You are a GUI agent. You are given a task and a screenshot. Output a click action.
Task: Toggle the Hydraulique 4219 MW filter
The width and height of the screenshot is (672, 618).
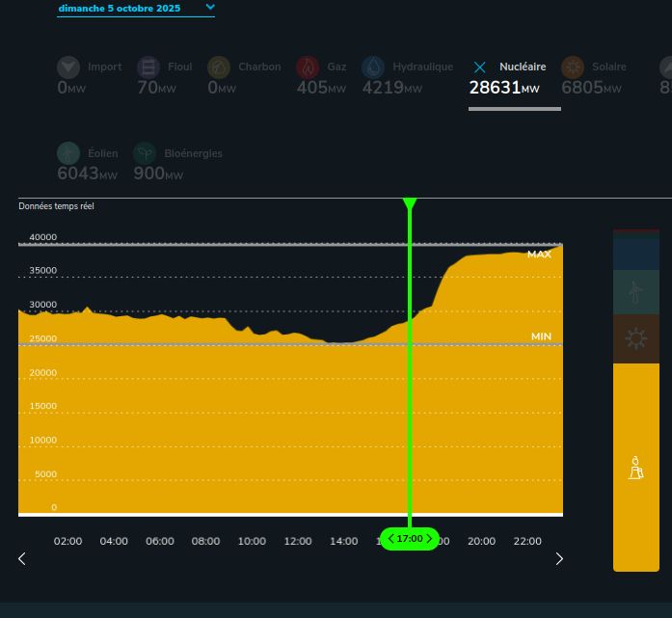408,77
